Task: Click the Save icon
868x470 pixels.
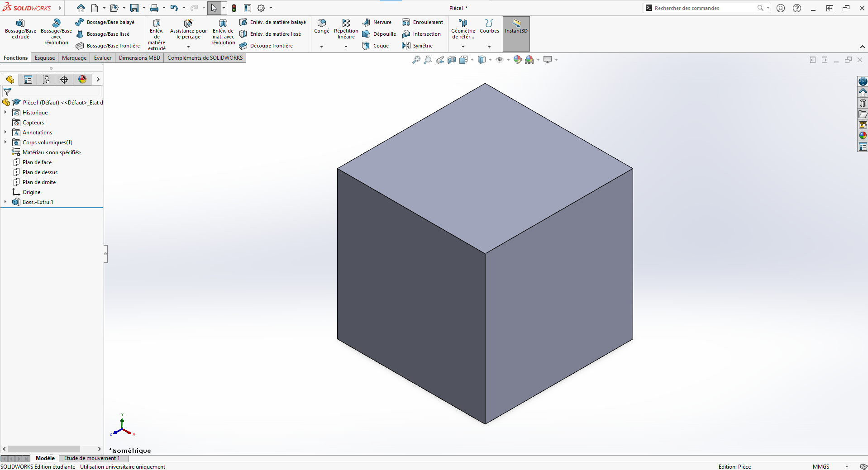Action: coord(134,8)
